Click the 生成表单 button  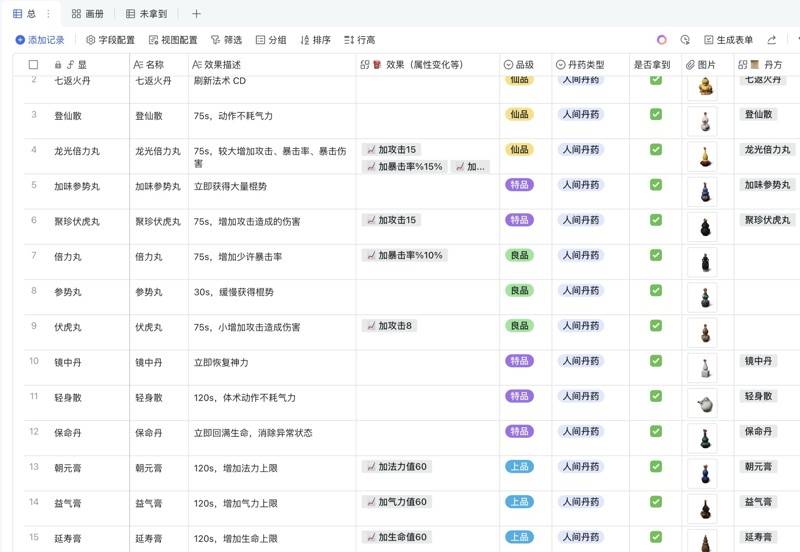(728, 40)
